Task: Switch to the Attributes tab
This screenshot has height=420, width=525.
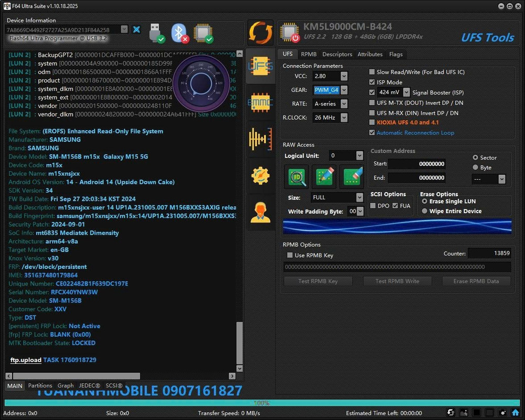Action: click(370, 54)
